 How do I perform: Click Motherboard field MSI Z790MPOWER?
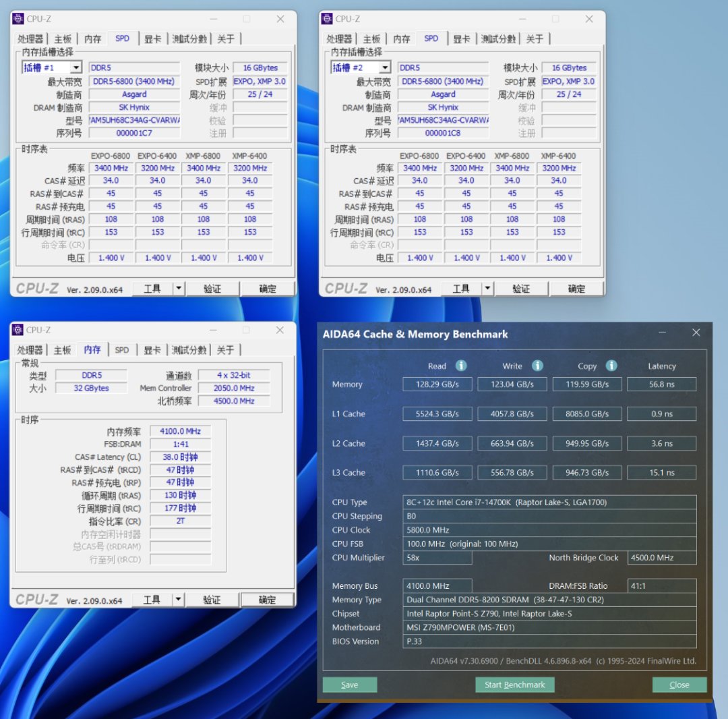pos(549,627)
